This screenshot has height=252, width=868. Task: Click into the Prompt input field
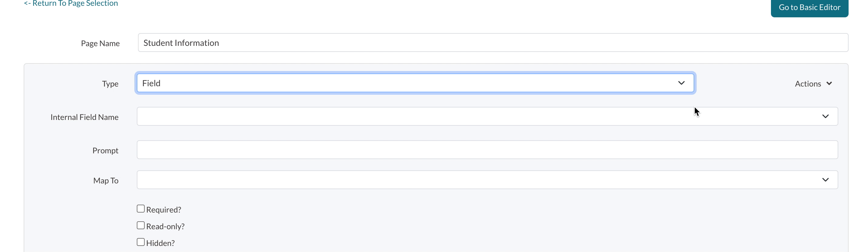coord(487,150)
